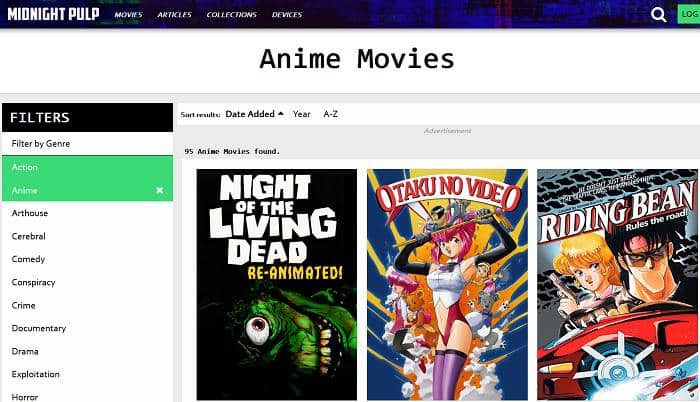Sort results by Year
Image resolution: width=700 pixels, height=402 pixels.
pyautogui.click(x=301, y=114)
